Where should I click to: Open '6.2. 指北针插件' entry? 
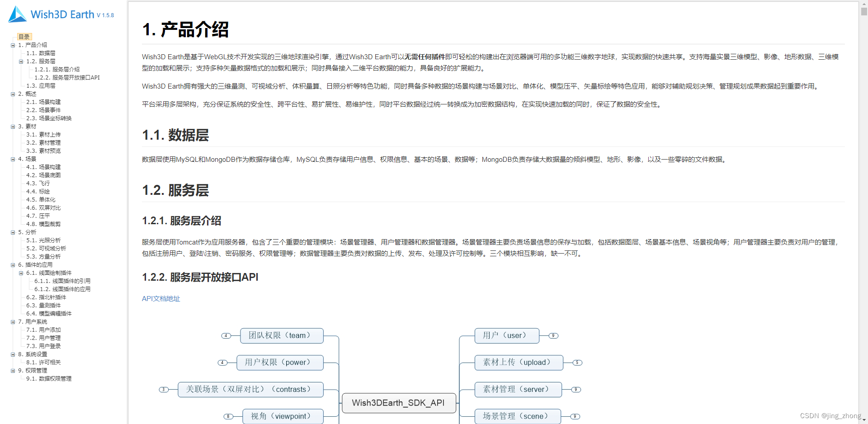click(46, 297)
